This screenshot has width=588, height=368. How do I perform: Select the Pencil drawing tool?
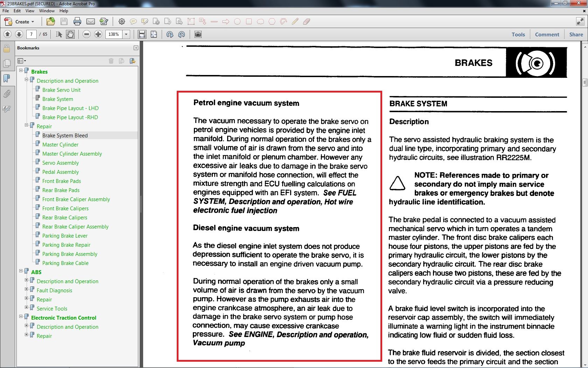point(295,22)
